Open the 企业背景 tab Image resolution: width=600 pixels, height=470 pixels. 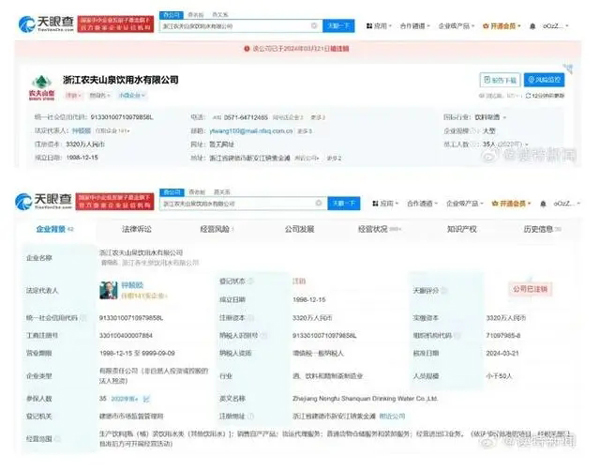pos(54,229)
